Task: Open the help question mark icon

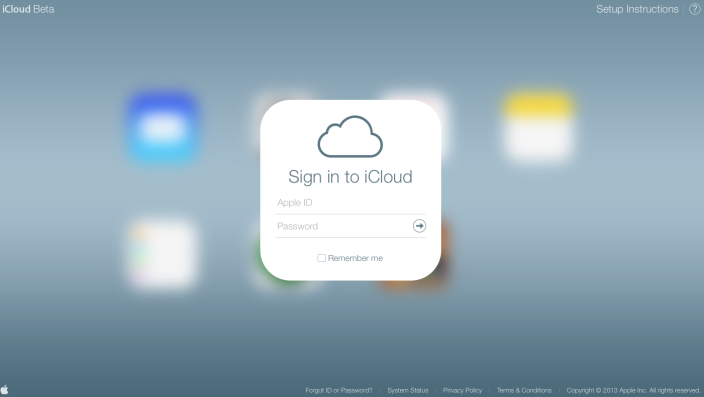Action: [695, 9]
